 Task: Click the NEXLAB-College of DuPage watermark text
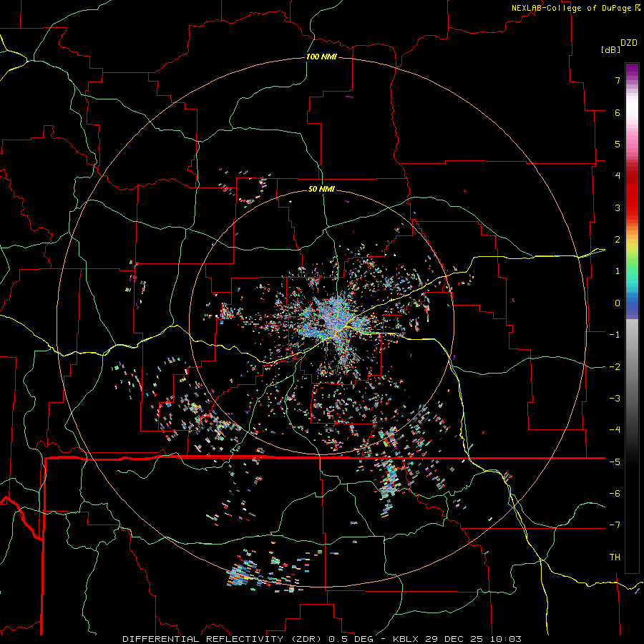tap(575, 8)
